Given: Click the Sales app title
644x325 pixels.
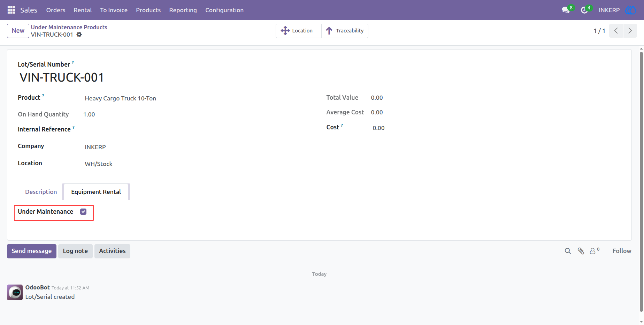Looking at the screenshot, I should [x=29, y=10].
